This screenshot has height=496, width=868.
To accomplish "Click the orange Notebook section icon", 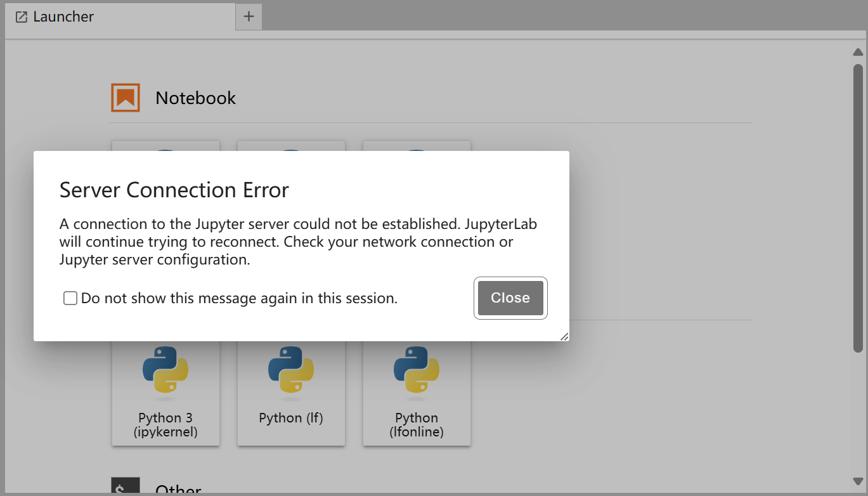I will pyautogui.click(x=125, y=98).
